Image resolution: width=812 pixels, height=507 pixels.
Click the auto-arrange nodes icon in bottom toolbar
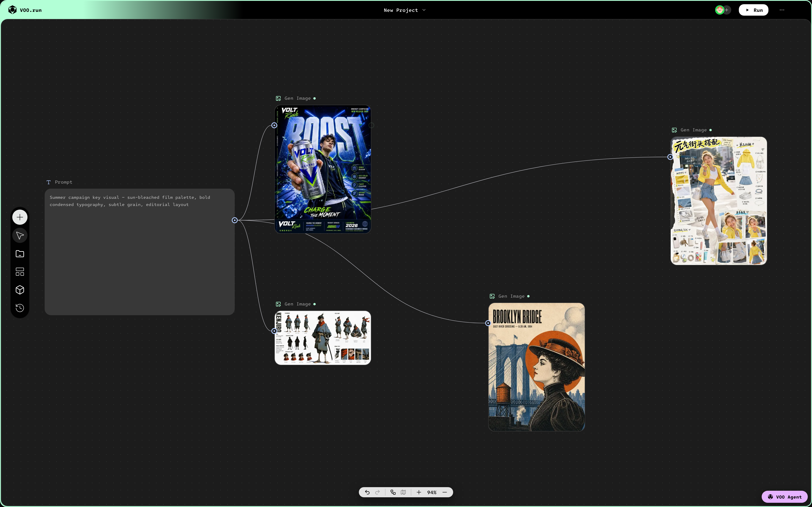click(393, 492)
